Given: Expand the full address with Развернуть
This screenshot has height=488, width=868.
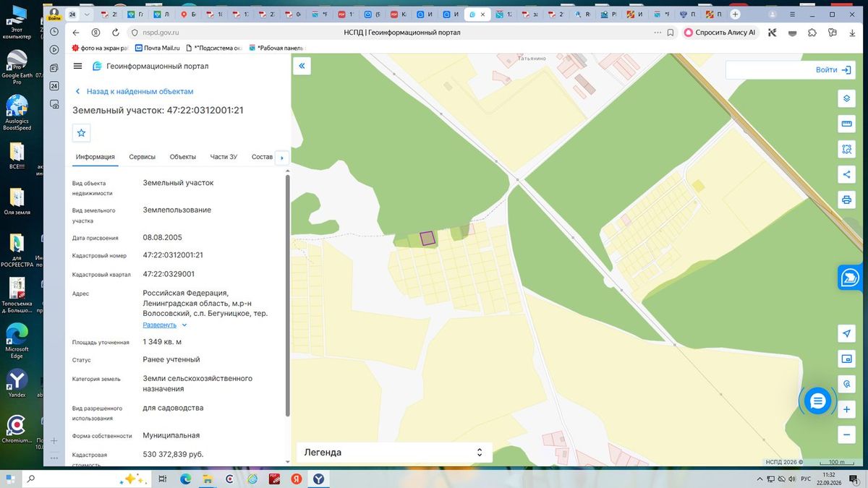Looking at the screenshot, I should (165, 325).
